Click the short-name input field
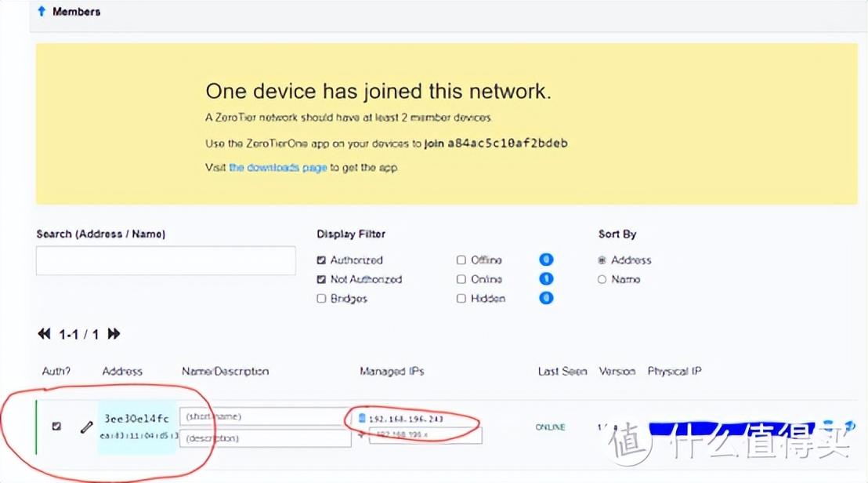Screen dimensions: 868x483 pyautogui.click(x=265, y=416)
